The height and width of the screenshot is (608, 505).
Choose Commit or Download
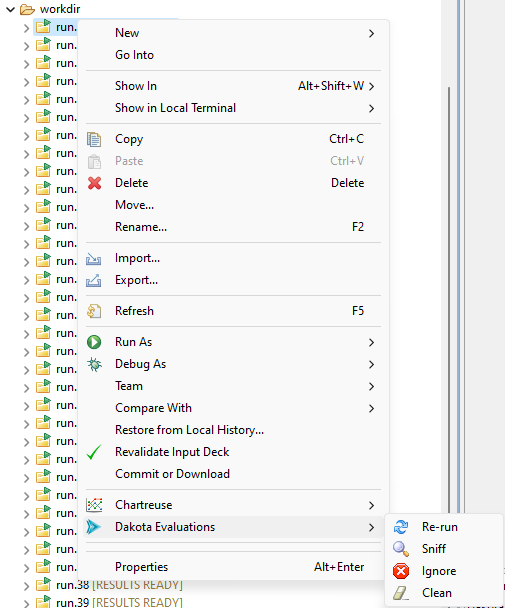coord(233,474)
